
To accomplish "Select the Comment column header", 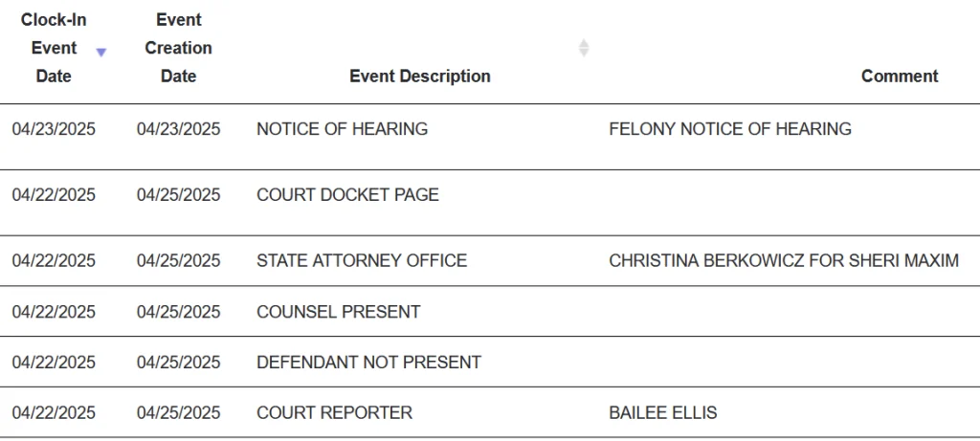I will click(x=899, y=77).
